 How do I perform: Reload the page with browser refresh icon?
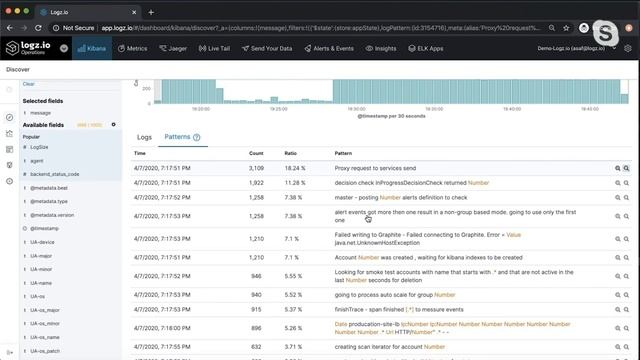38,28
